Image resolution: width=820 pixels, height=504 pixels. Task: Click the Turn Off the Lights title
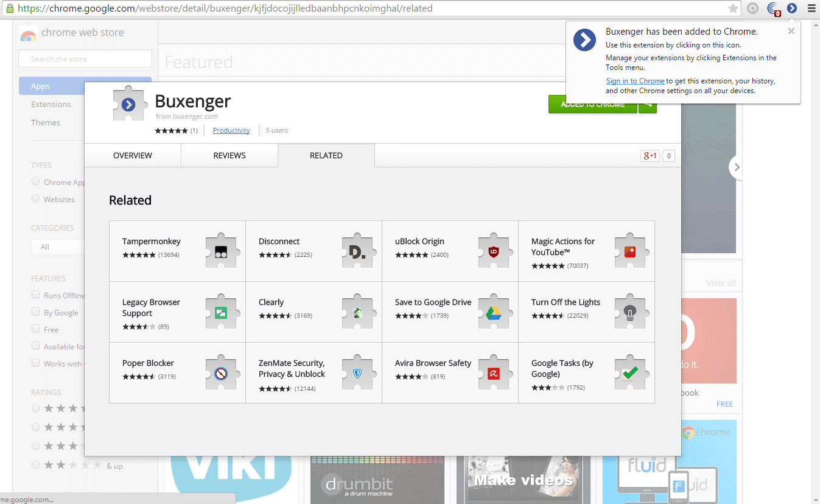(566, 302)
